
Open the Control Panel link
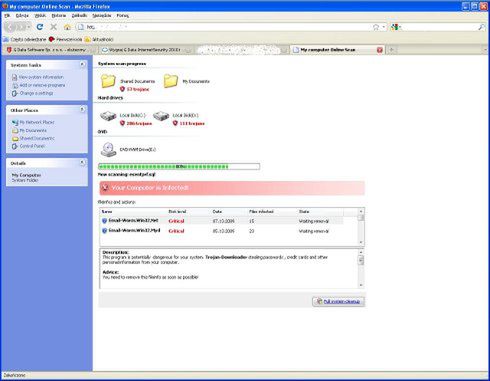coord(32,146)
